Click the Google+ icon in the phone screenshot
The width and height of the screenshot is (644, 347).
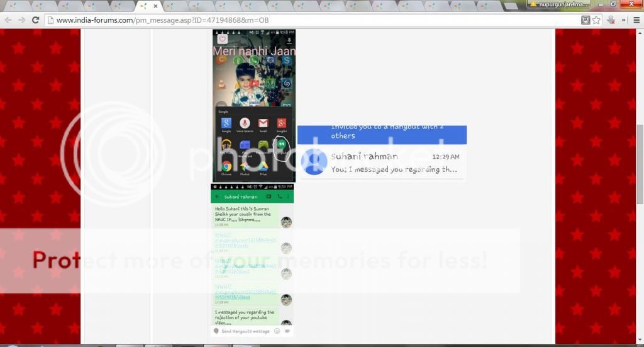(x=282, y=123)
